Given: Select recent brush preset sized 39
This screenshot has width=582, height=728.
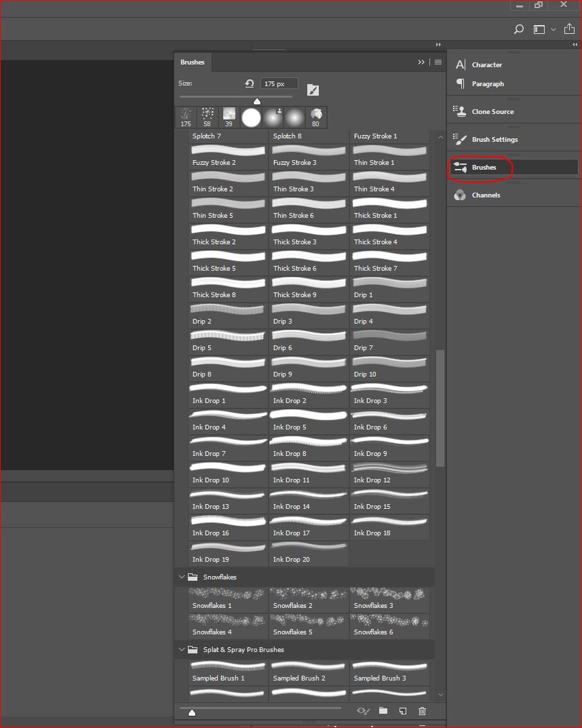Looking at the screenshot, I should click(229, 117).
